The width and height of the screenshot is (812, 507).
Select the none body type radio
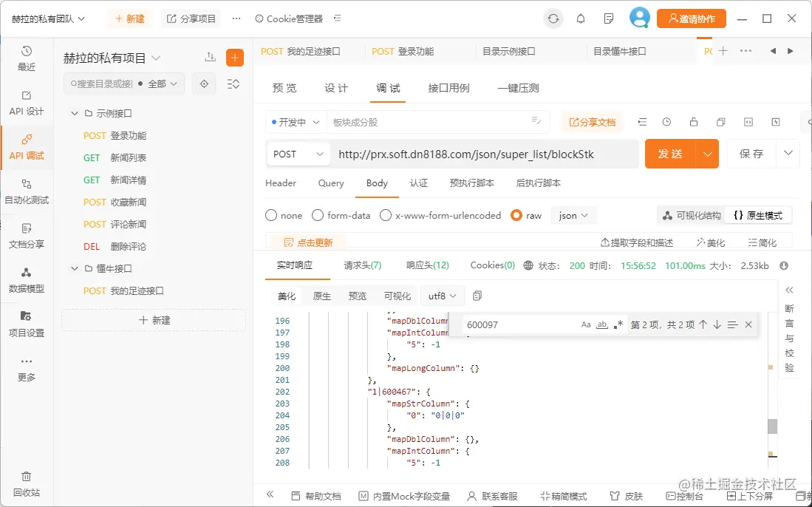pos(271,215)
